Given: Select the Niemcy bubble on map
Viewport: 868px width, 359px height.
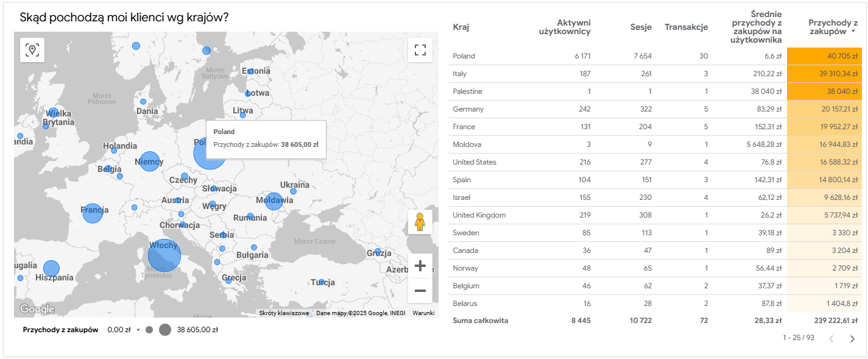Looking at the screenshot, I should click(149, 162).
